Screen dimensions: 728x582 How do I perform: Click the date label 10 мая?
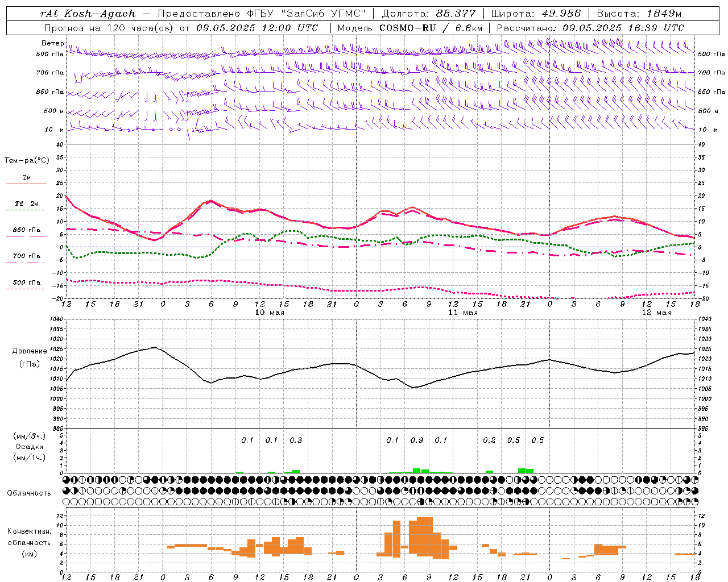coord(270,313)
